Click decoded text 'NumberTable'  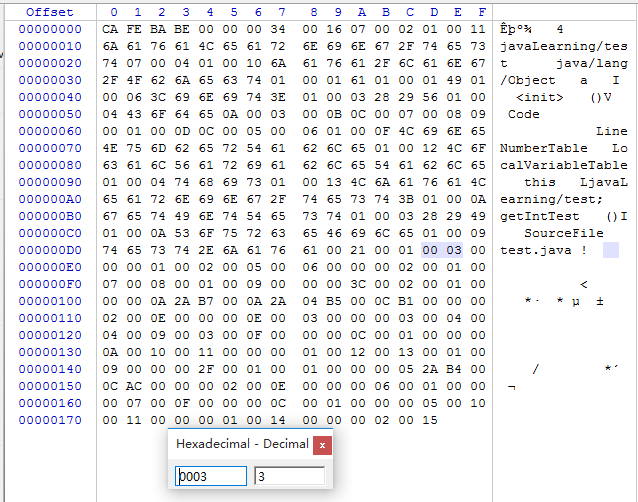tap(544, 148)
